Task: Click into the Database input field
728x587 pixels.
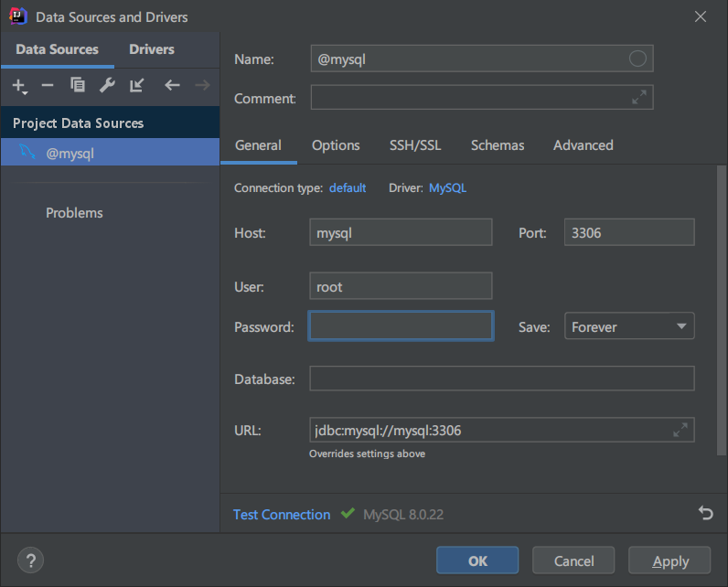Action: click(502, 379)
